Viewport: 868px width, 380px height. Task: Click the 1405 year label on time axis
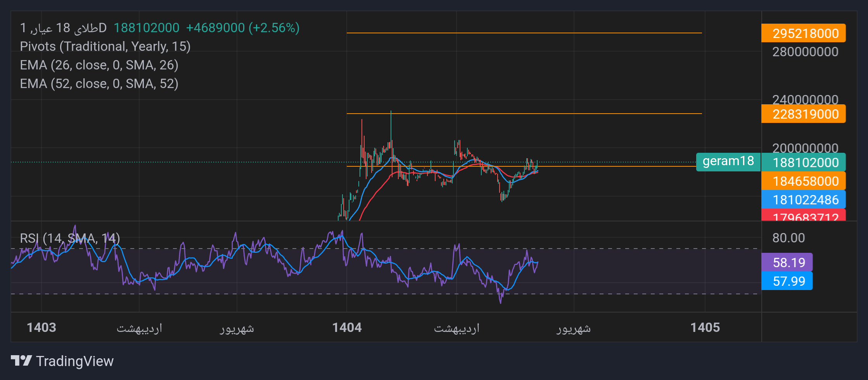click(705, 328)
